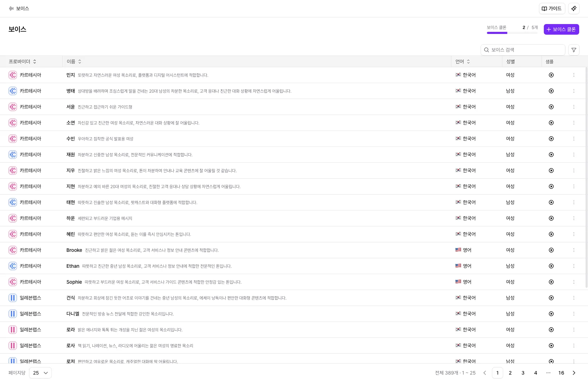The height and width of the screenshot is (382, 588).
Task: Click the 보이스 클론 button
Action: point(561,29)
